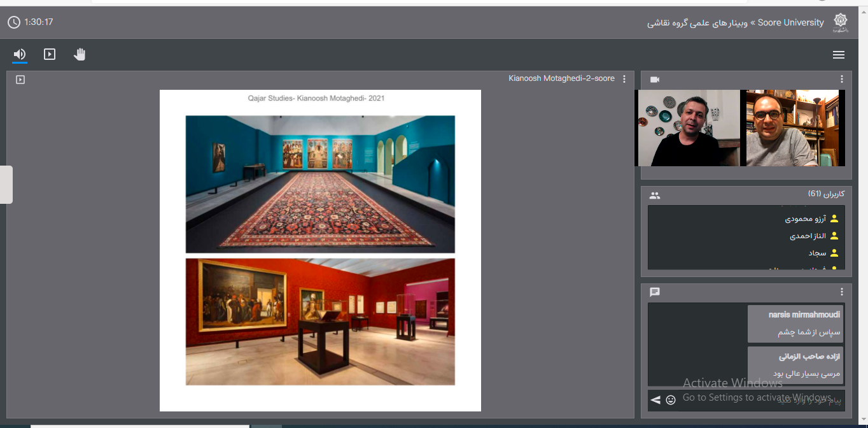Viewport: 868px width, 428px height.
Task: Click the sidebar handle on left edge
Action: coord(6,185)
